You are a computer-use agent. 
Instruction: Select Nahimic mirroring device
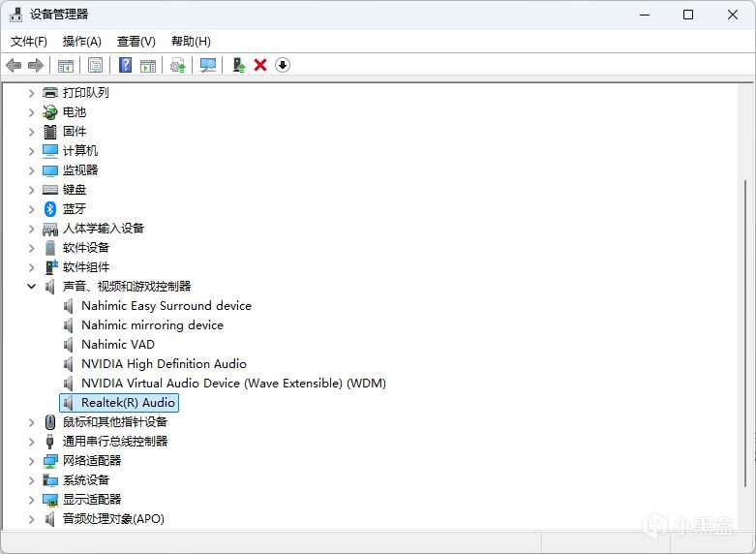(152, 325)
